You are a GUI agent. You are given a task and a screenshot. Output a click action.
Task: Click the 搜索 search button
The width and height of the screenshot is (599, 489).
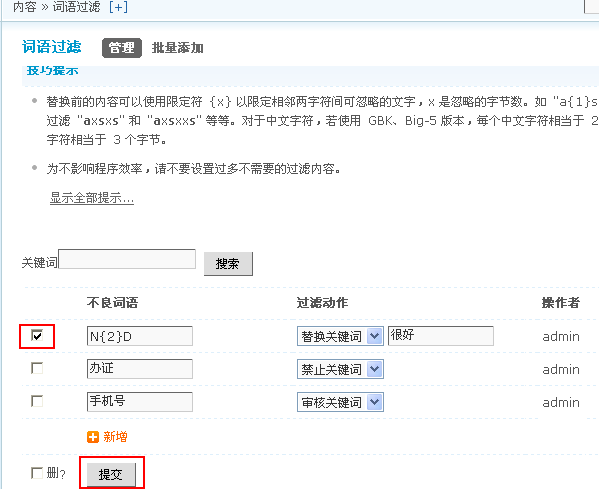228,264
